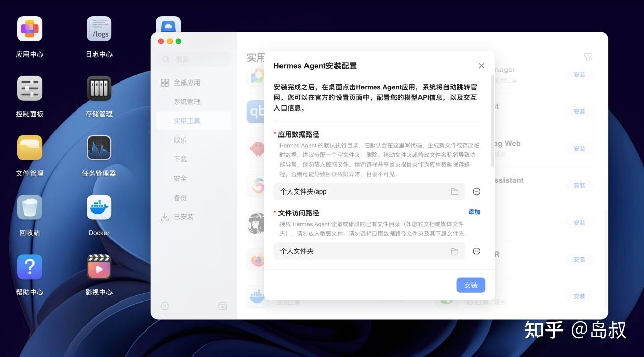Select 系统管理 category
Viewport: 644px width, 357px height.
[187, 102]
